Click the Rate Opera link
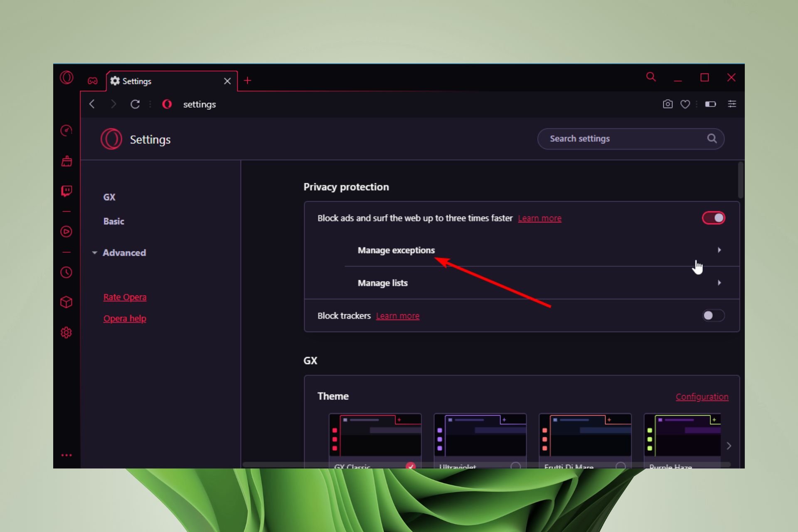 click(125, 297)
